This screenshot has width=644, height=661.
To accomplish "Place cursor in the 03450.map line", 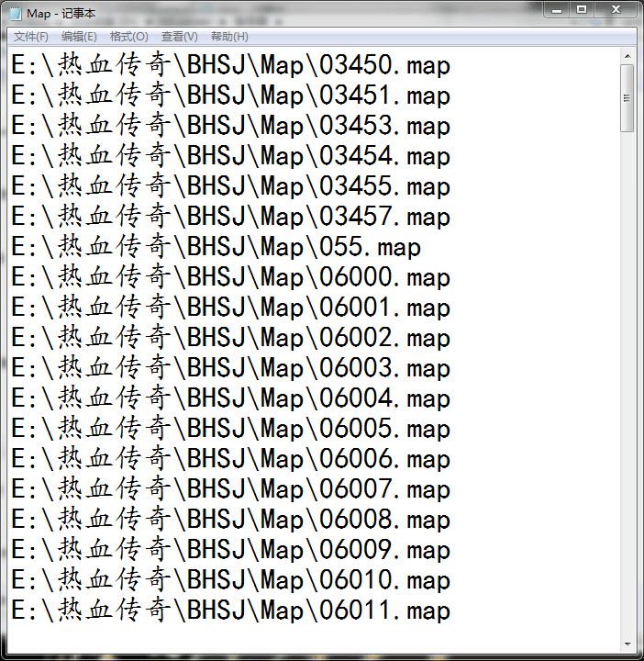I will (230, 66).
